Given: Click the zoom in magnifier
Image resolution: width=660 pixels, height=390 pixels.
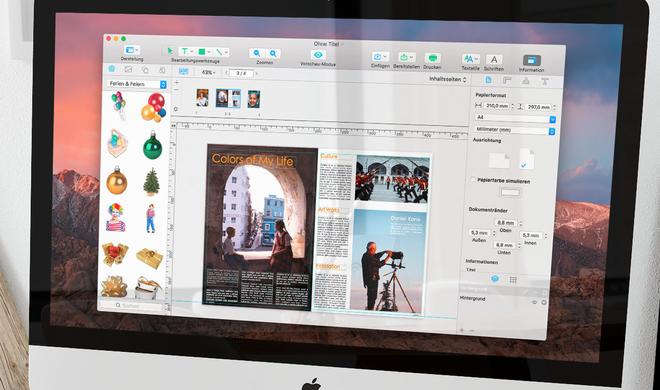Looking at the screenshot, I should click(x=273, y=53).
